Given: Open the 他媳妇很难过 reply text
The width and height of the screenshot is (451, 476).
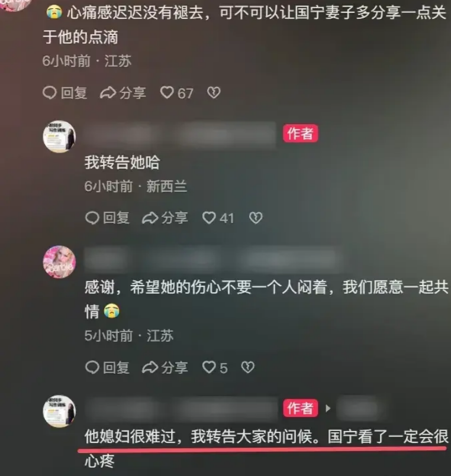Looking at the screenshot, I should [266, 449].
